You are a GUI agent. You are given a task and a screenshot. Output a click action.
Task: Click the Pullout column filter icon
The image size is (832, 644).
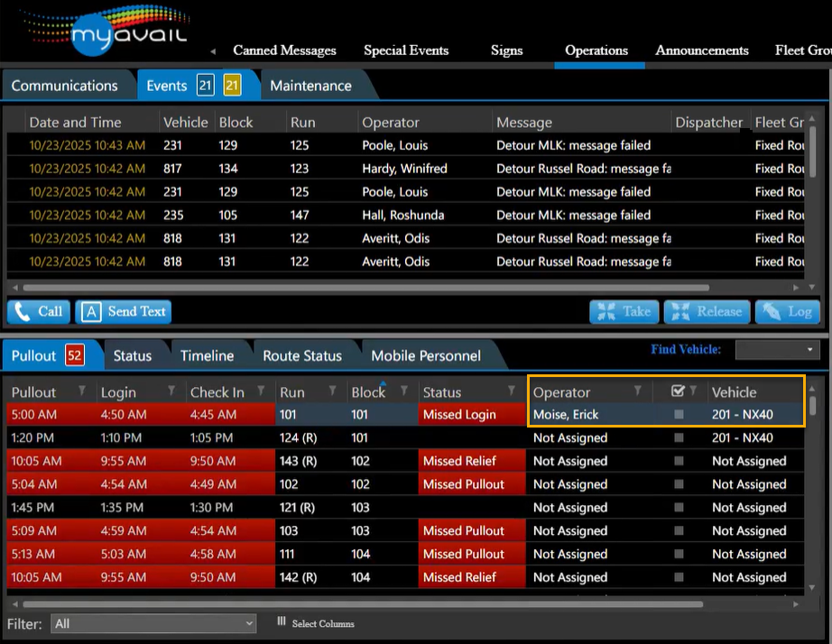(x=83, y=391)
